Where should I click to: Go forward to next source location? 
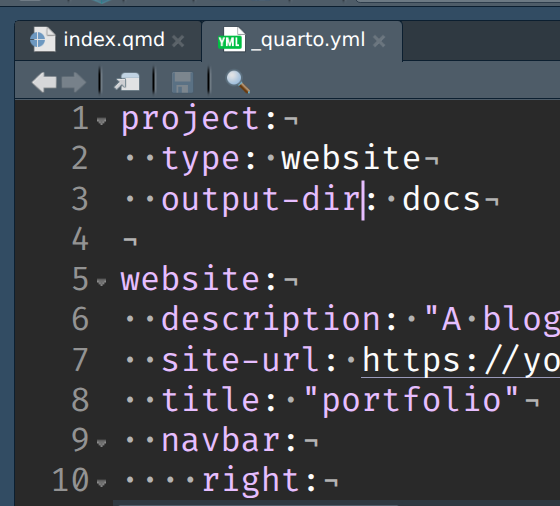click(x=74, y=82)
